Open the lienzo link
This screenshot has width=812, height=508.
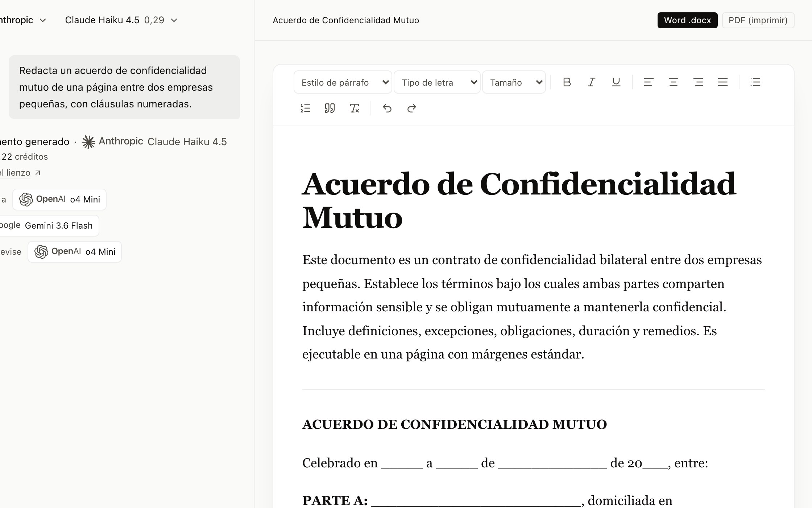(20, 173)
